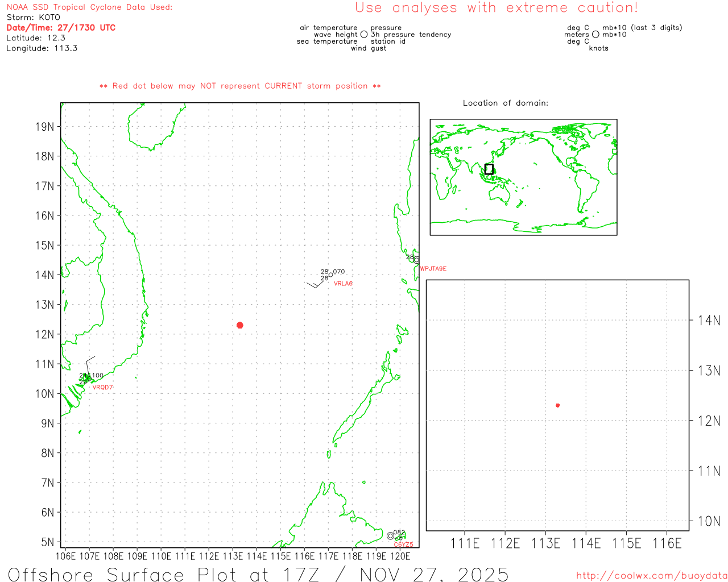Click the C6YZ5 station circle marker

390,536
